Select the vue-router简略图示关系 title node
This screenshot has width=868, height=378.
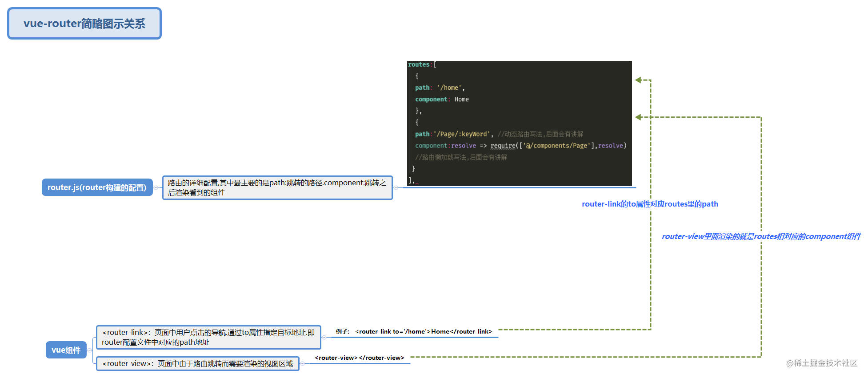[84, 24]
